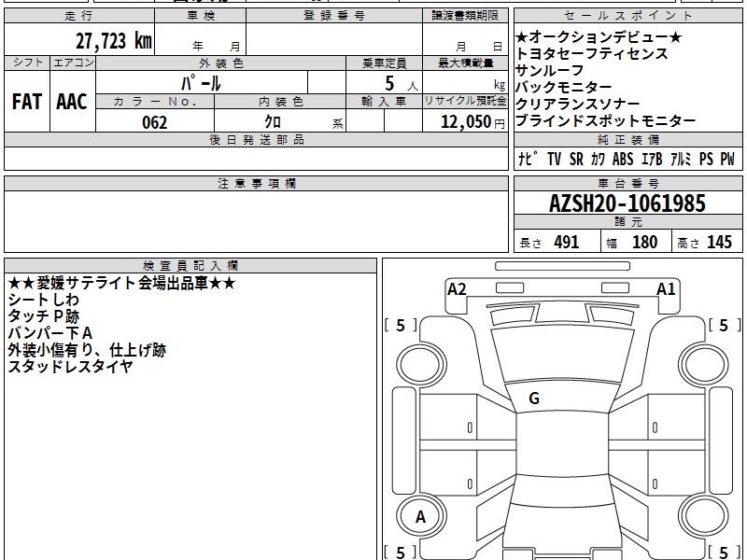Click the color number "062"
The height and width of the screenshot is (560, 747).
[155, 122]
